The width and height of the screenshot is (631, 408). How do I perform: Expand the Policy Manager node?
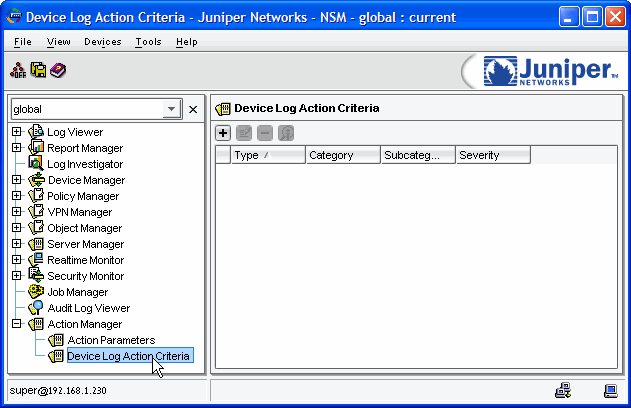tap(16, 196)
